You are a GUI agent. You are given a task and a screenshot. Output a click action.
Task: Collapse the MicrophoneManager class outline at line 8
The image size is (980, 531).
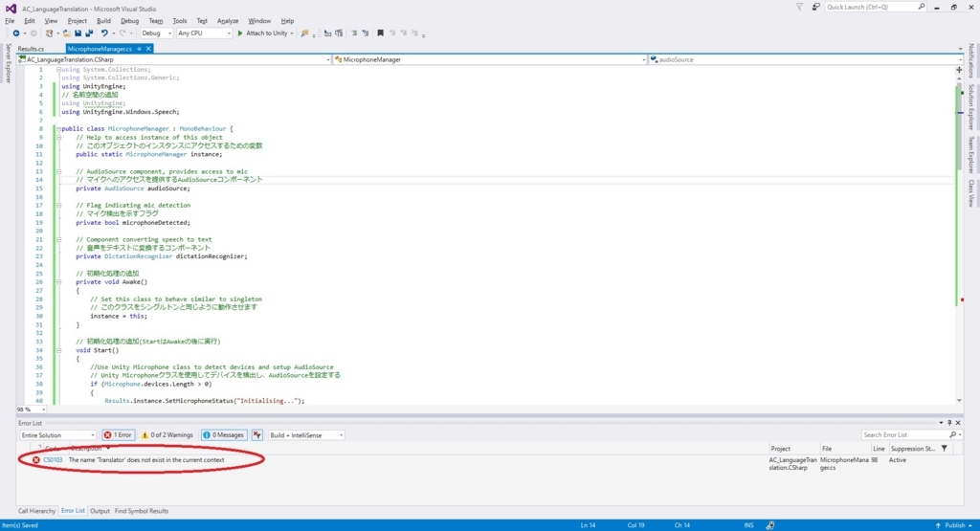point(58,129)
